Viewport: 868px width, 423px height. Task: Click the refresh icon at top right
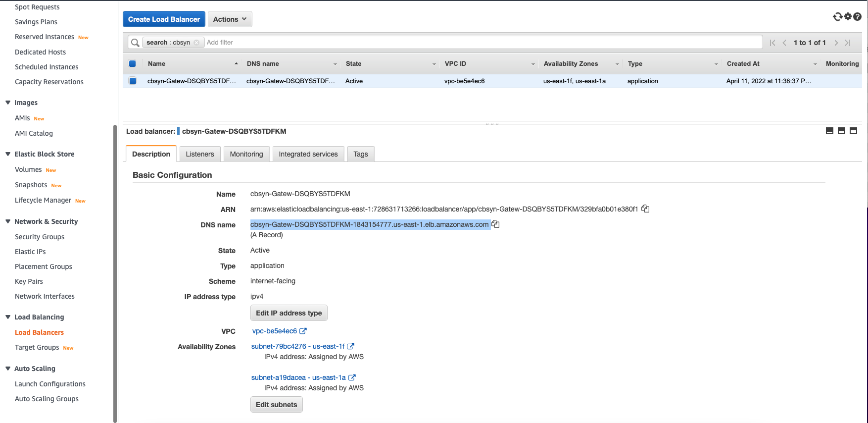click(x=837, y=17)
